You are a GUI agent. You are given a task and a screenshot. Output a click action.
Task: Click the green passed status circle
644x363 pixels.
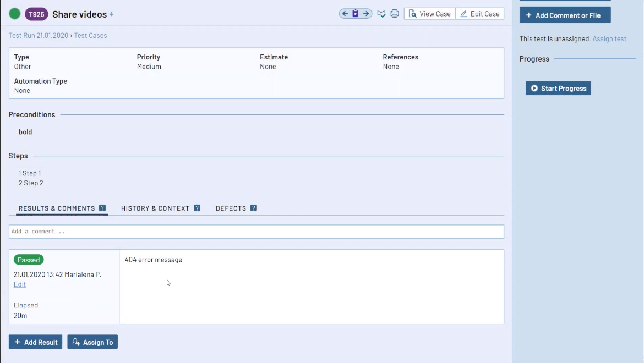pos(15,14)
